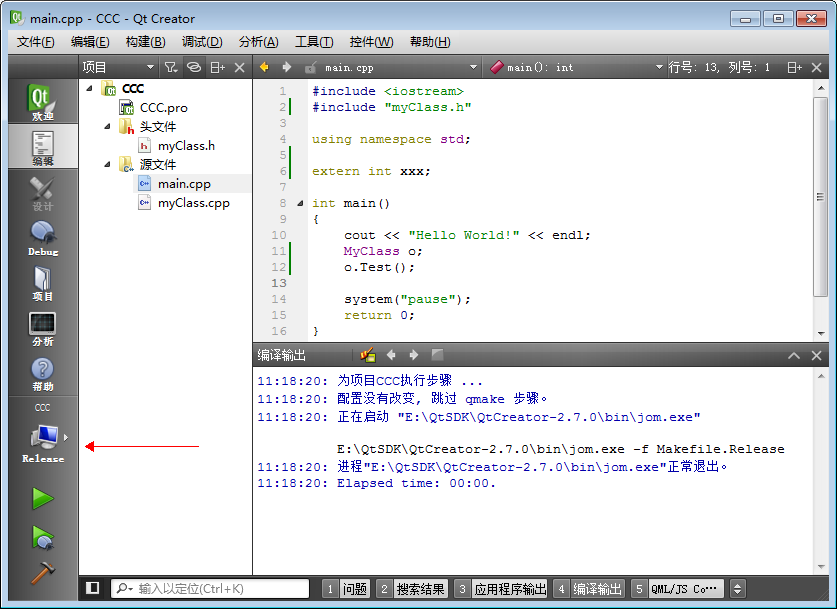Open the output pane selector arrows

[738, 588]
